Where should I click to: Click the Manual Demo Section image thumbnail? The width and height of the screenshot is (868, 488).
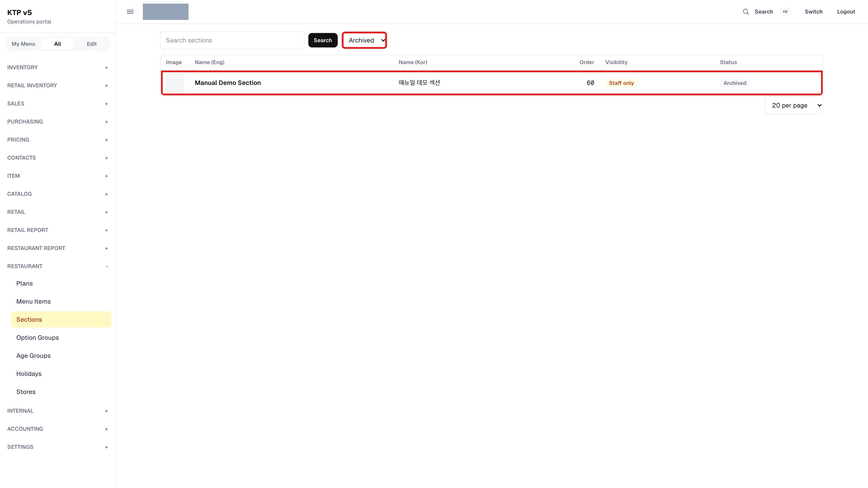(175, 83)
